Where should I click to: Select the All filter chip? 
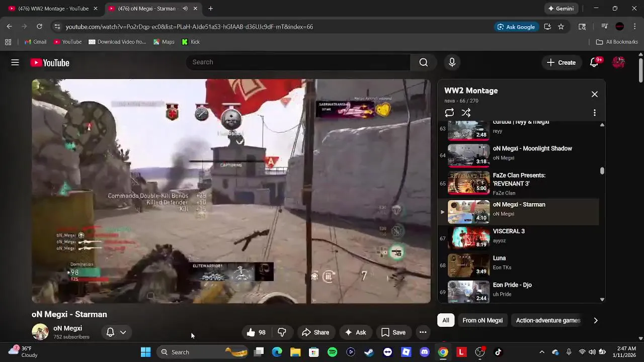(446, 320)
